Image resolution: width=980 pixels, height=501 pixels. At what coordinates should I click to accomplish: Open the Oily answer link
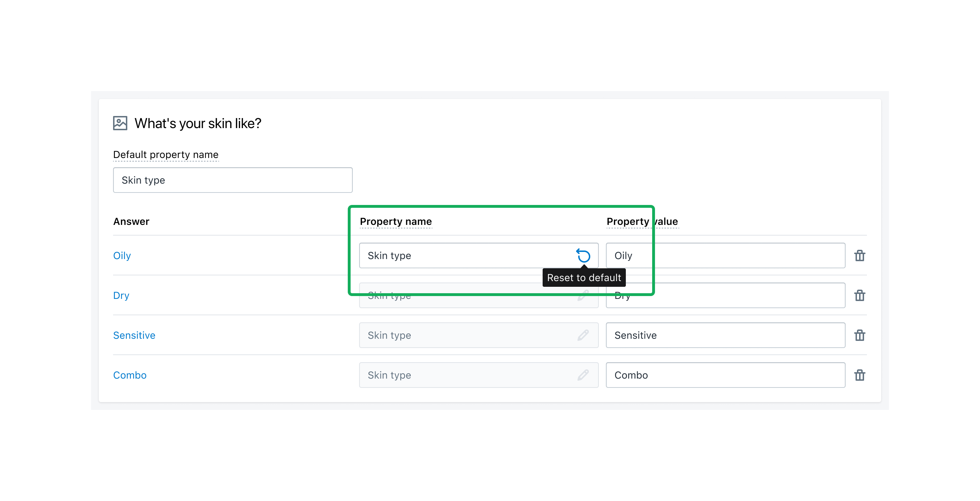(122, 255)
